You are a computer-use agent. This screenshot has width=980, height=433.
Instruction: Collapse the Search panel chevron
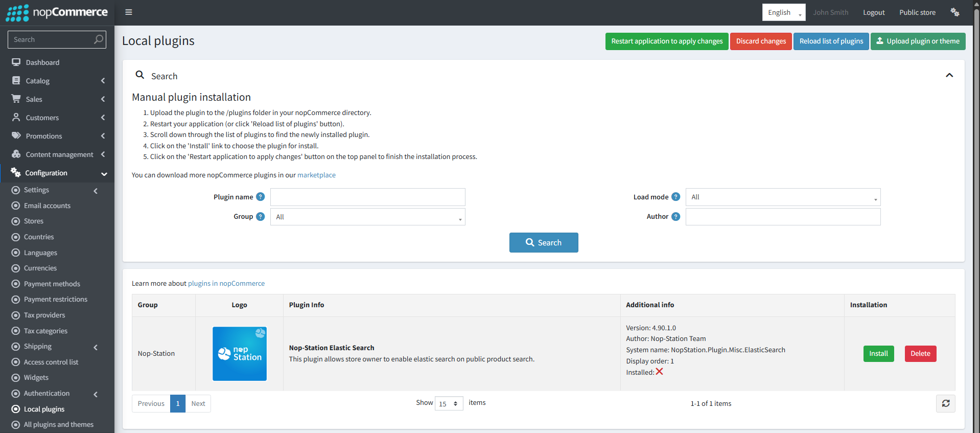[x=949, y=76]
